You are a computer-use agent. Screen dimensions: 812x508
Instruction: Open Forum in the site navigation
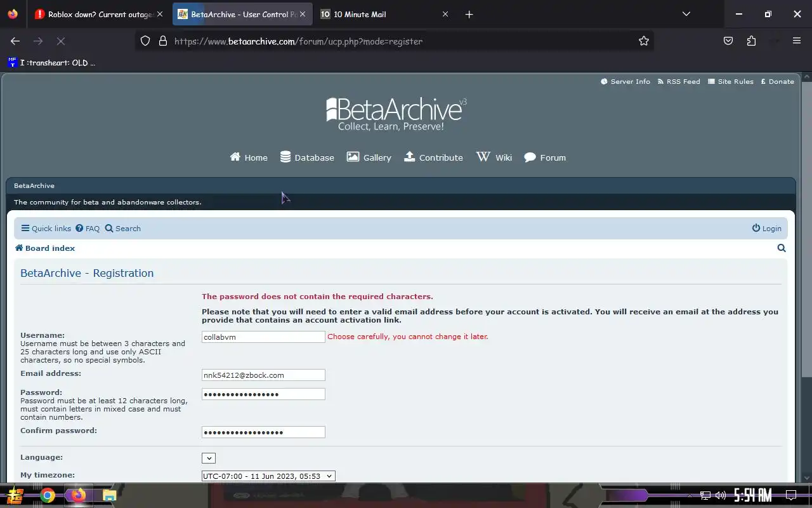[x=545, y=157]
